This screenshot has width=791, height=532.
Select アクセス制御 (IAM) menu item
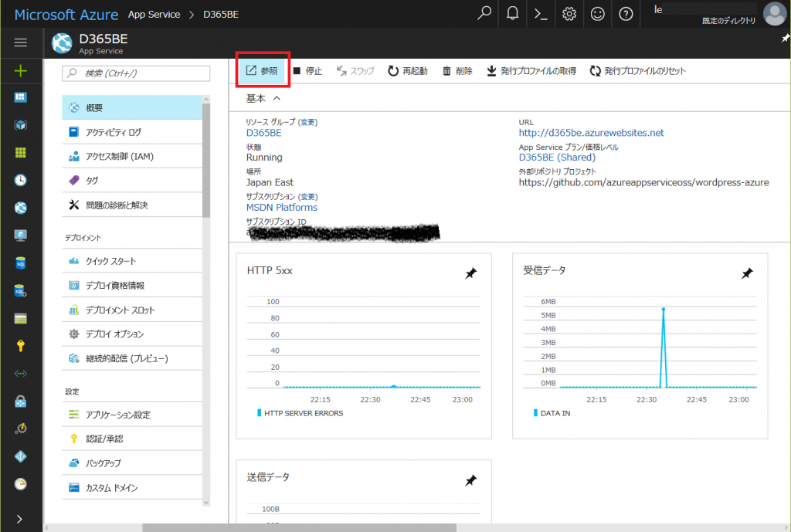coord(132,156)
